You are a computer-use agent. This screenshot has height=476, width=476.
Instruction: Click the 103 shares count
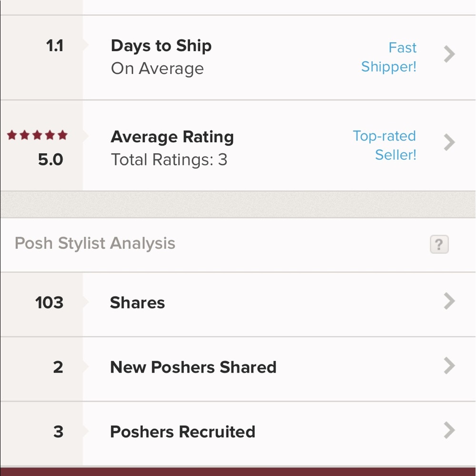pyautogui.click(x=49, y=302)
